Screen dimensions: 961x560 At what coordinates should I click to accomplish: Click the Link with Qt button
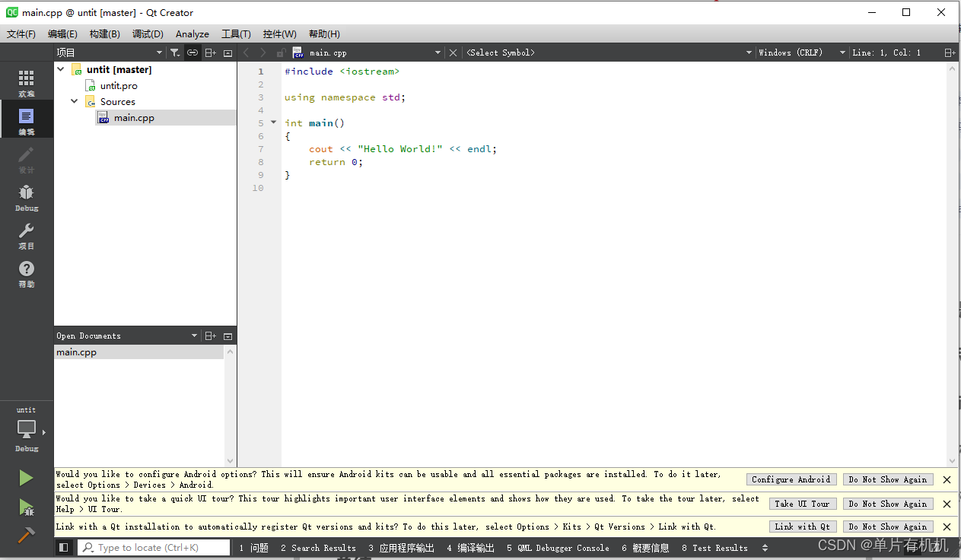[802, 527]
